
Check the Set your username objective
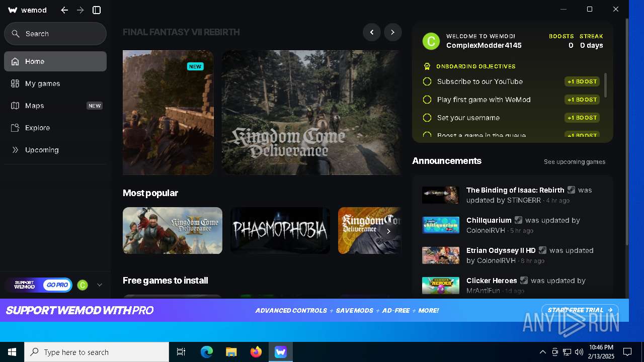[427, 118]
